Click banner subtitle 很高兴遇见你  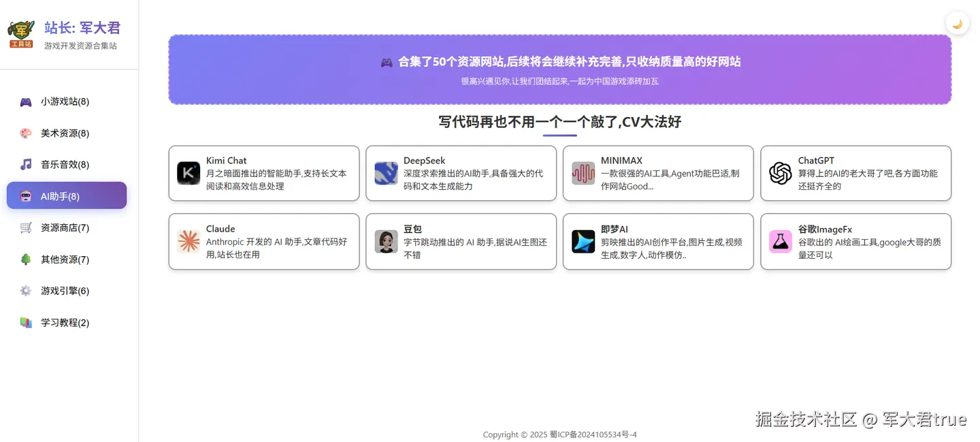[x=560, y=81]
